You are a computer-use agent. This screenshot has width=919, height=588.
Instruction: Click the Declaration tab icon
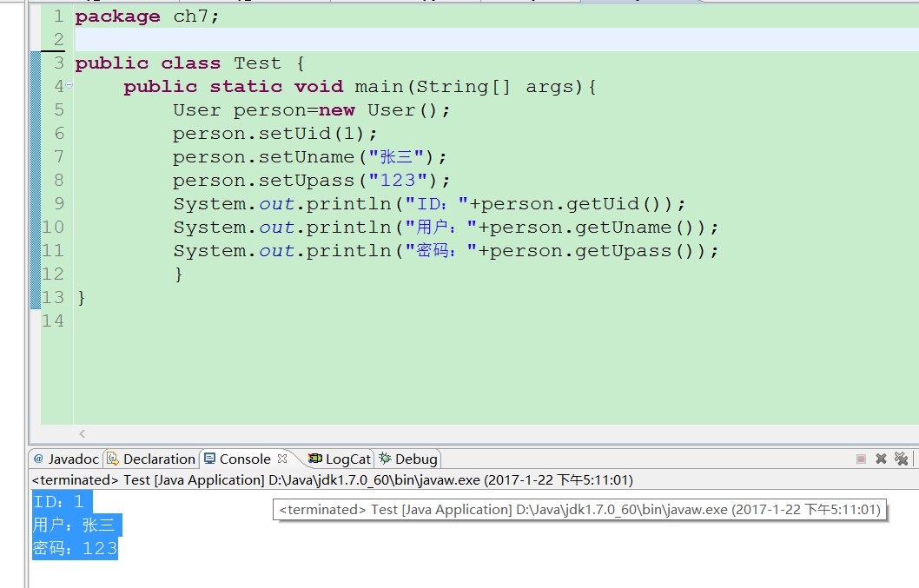point(111,459)
